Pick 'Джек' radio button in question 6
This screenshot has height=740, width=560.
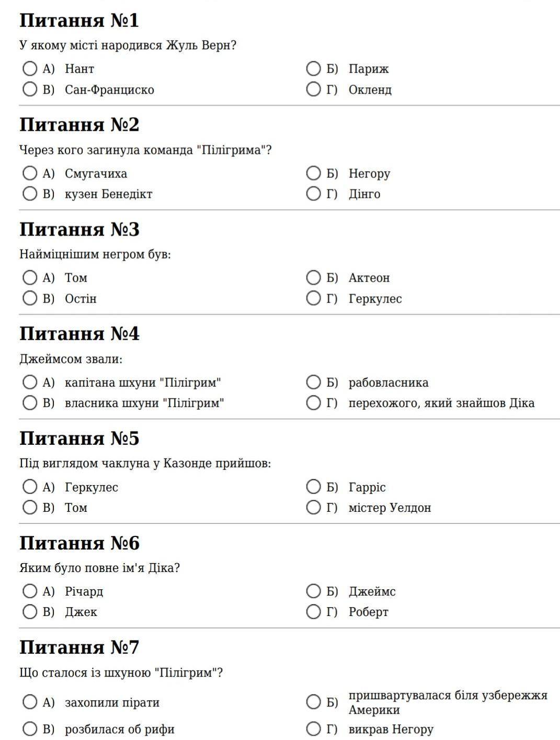(30, 611)
